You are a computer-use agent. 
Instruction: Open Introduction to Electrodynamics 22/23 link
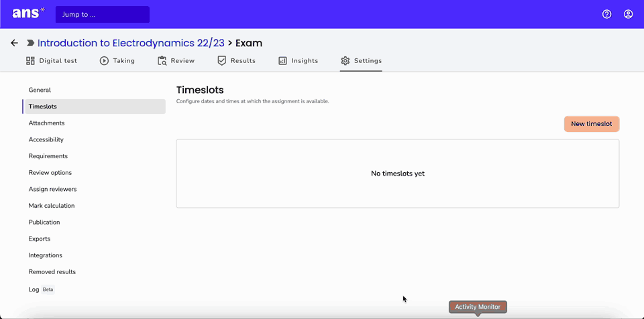click(131, 43)
